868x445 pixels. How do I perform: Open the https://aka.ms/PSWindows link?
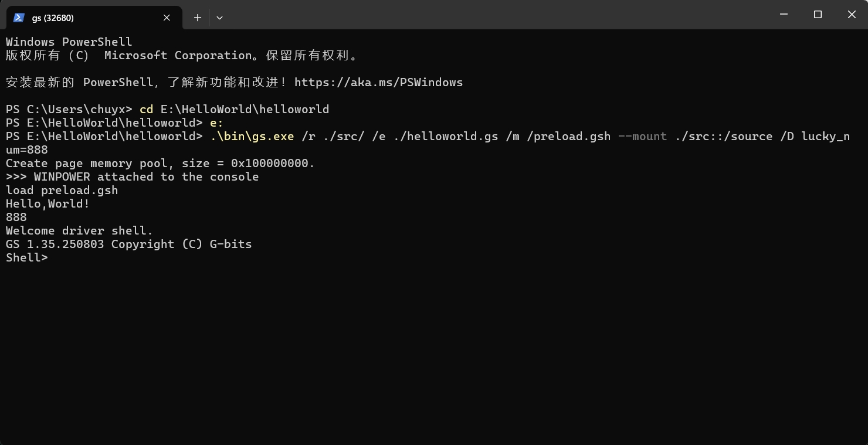[x=378, y=82]
